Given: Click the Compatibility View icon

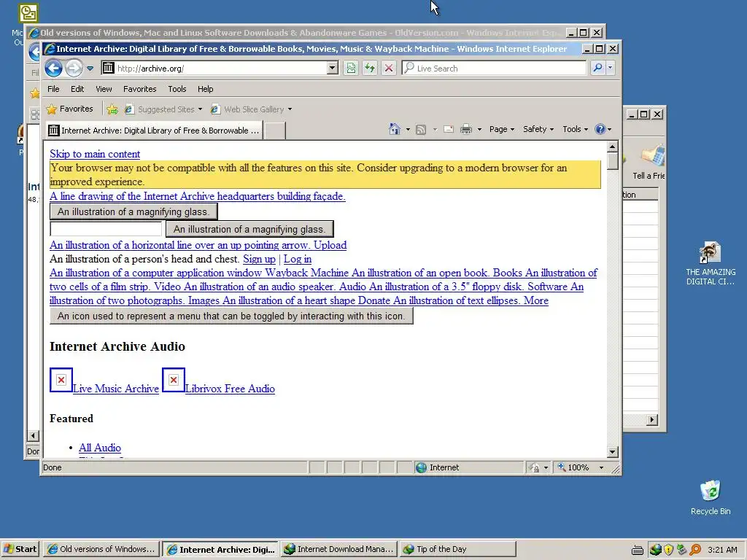Looking at the screenshot, I should tap(351, 68).
